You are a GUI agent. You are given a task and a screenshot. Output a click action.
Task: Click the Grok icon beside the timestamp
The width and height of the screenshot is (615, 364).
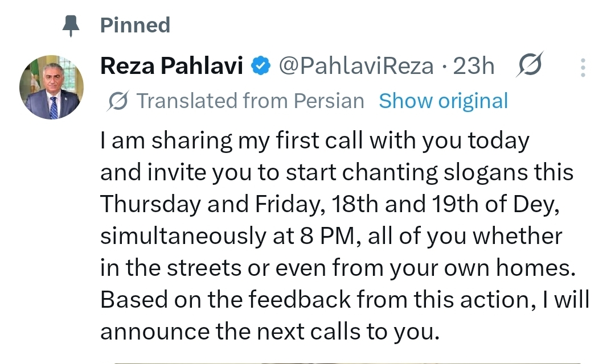(529, 66)
